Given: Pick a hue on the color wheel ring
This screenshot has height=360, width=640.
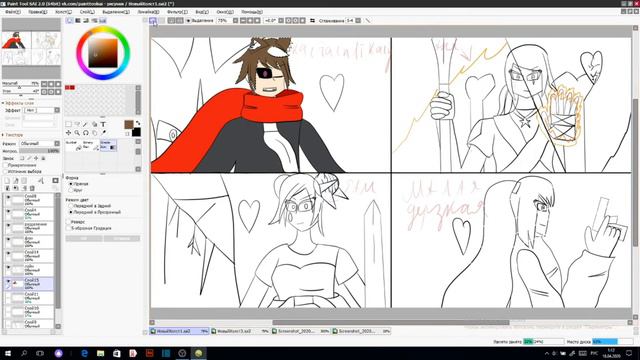Looking at the screenshot, I should [103, 30].
